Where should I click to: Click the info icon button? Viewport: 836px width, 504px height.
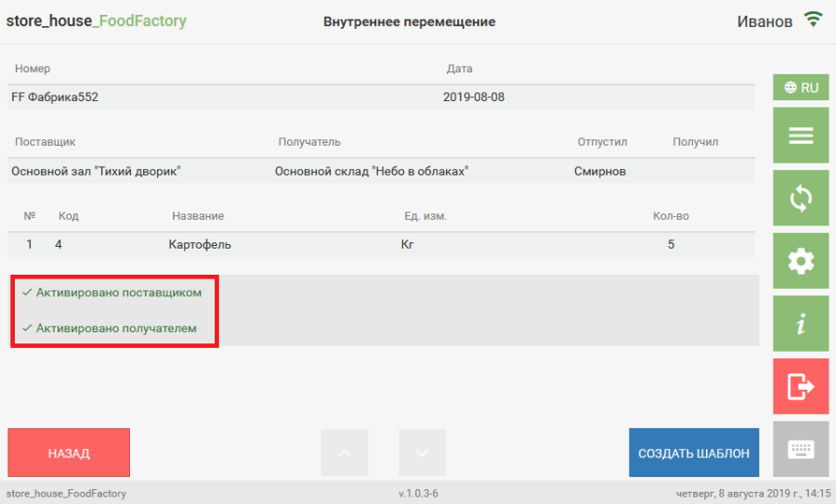coord(800,324)
